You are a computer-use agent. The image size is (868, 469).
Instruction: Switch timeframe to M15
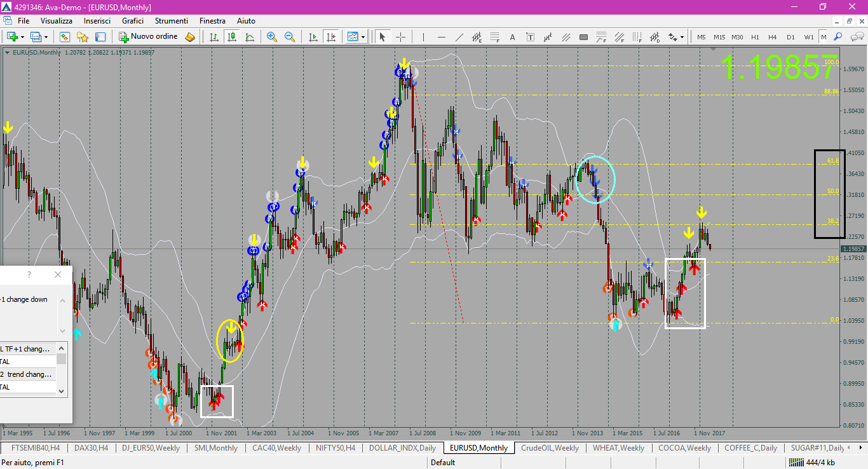click(719, 37)
